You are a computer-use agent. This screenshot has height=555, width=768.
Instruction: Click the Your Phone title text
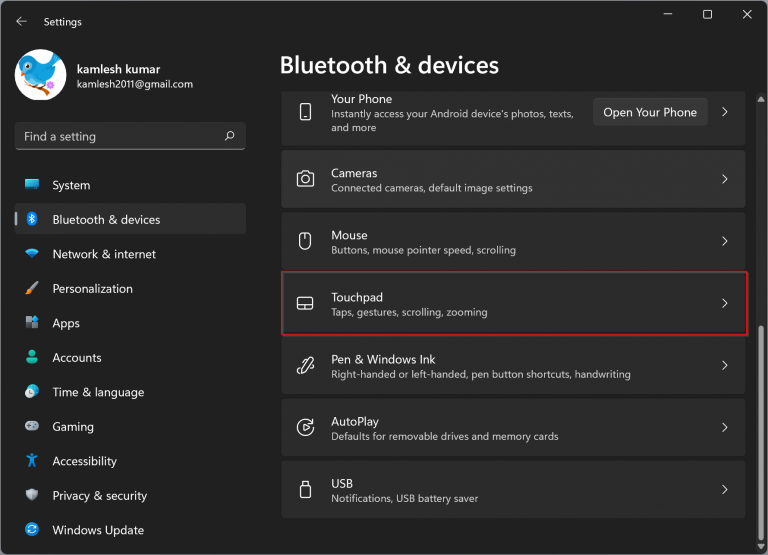[361, 99]
